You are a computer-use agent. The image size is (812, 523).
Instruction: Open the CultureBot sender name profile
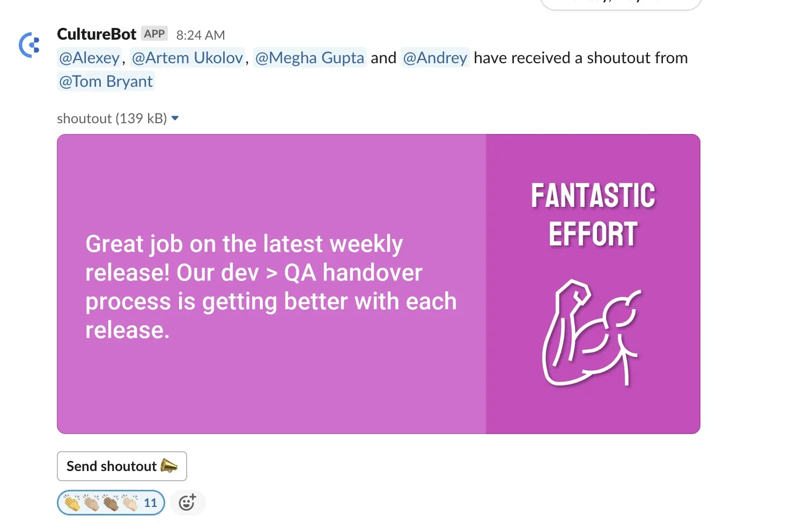point(97,34)
